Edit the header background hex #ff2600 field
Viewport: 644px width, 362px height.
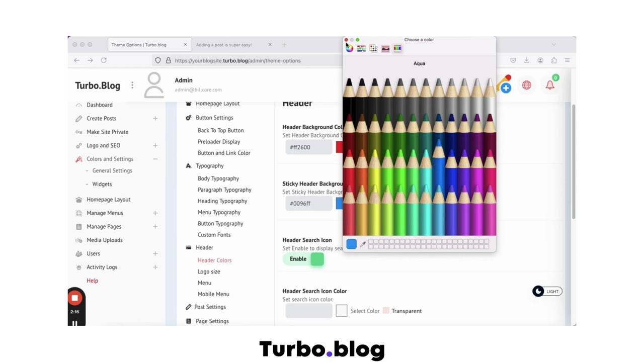(309, 147)
